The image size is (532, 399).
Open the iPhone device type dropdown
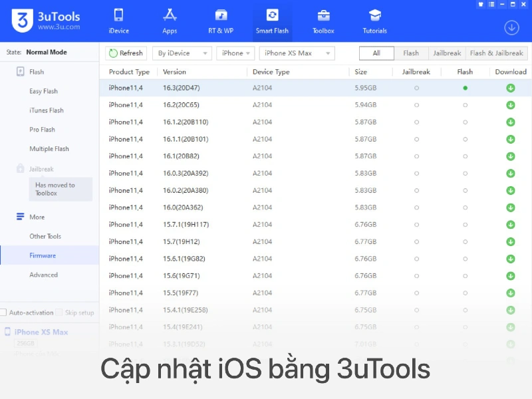(x=236, y=53)
